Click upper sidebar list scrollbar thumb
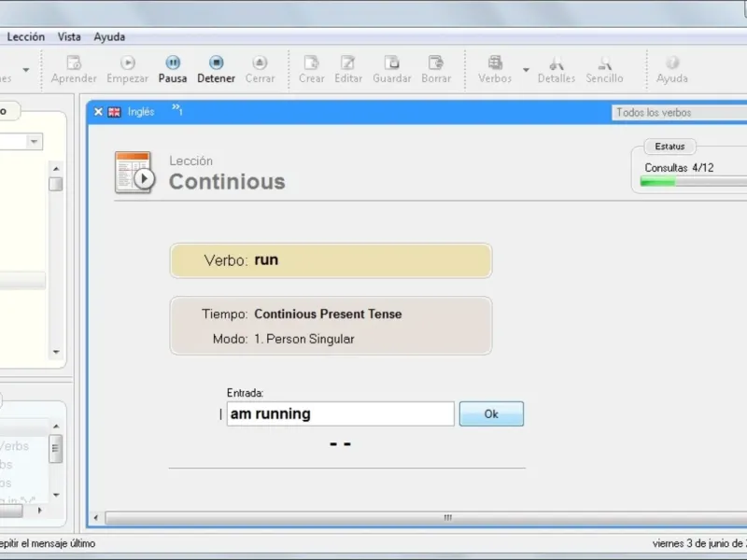 (56, 184)
